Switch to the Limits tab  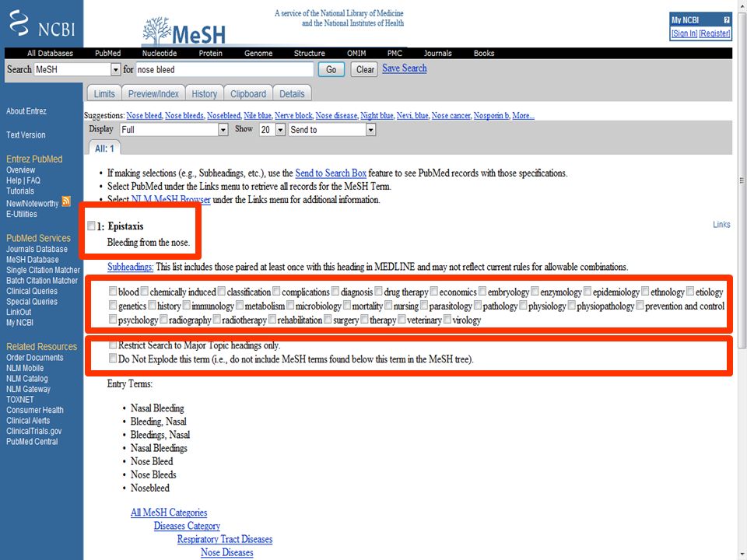click(103, 94)
